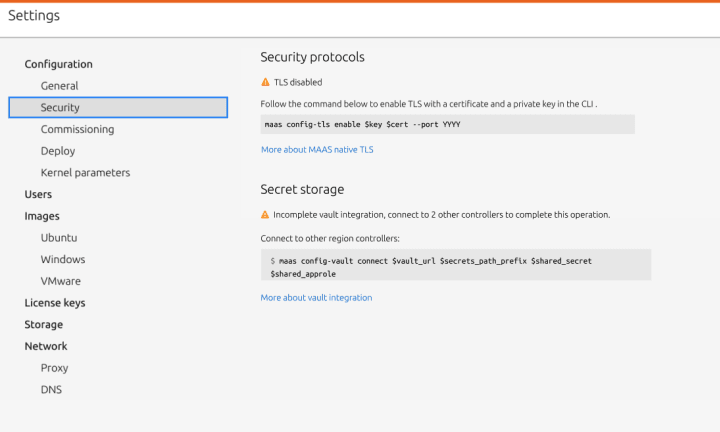
Task: Open VMware images settings
Action: point(60,281)
